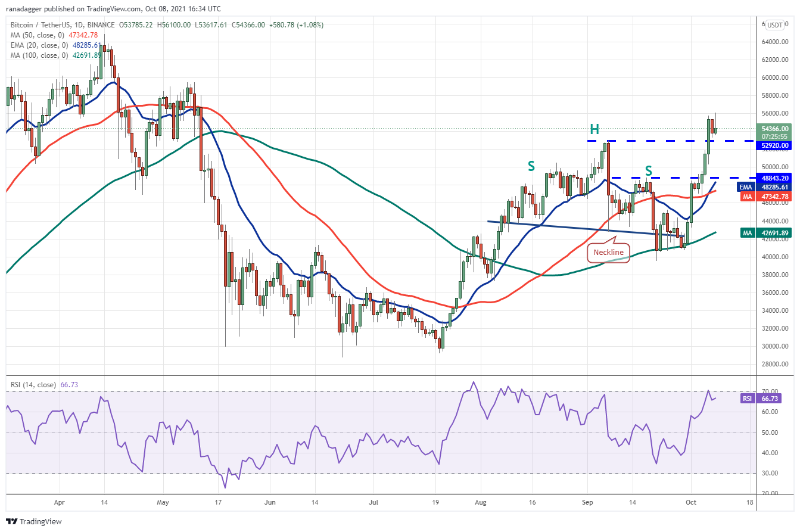Screen dimensions: 800x532
Task: Click the 47342.78 value on price axis
Action: click(x=774, y=197)
